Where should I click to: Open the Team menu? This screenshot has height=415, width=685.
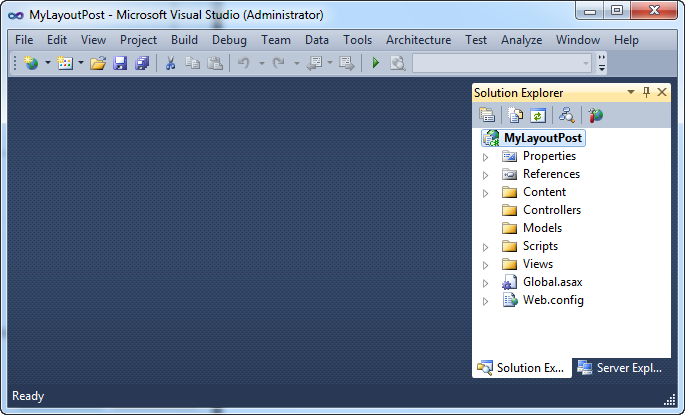(276, 40)
